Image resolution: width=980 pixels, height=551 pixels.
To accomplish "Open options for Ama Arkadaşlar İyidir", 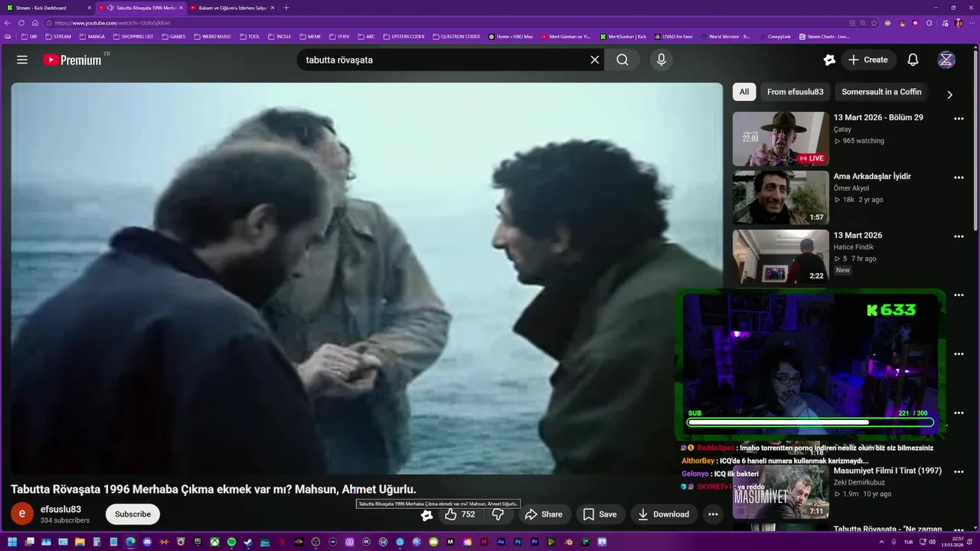I will (959, 178).
